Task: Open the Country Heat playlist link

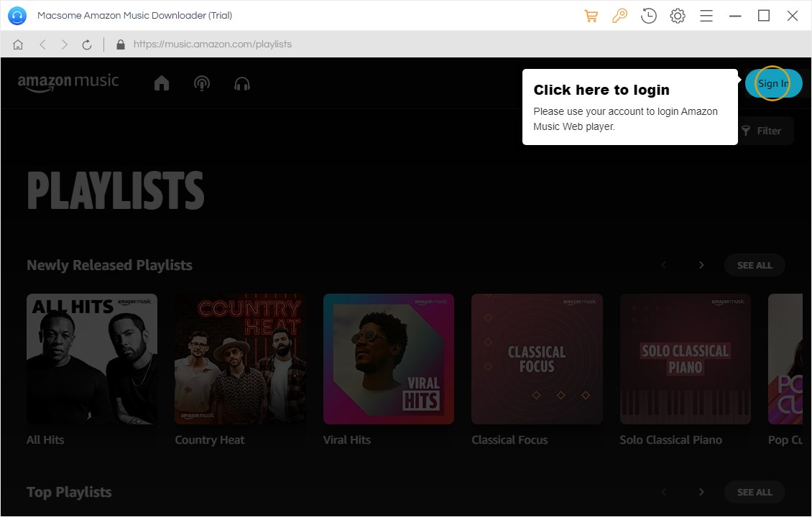Action: tap(210, 439)
